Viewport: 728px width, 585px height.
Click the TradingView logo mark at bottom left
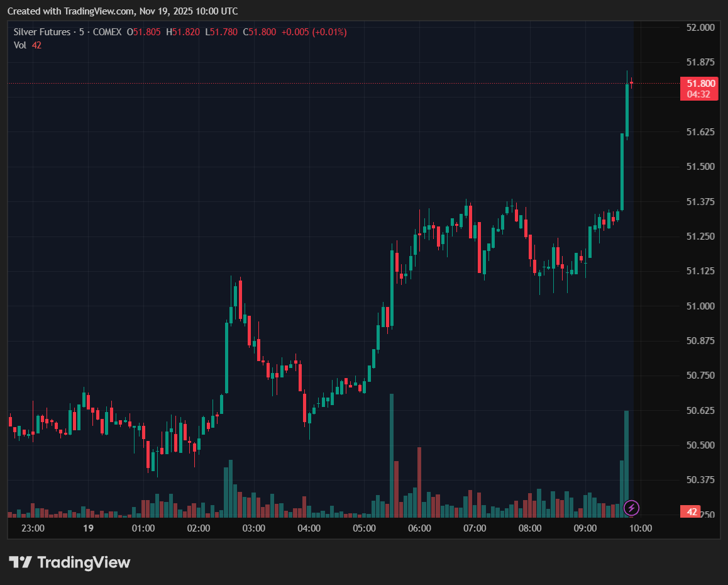click(20, 562)
